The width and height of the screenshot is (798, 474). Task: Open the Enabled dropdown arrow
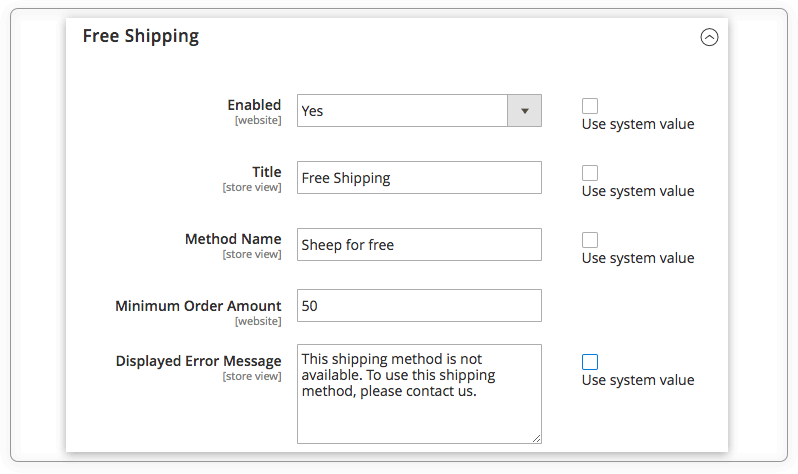tap(524, 110)
